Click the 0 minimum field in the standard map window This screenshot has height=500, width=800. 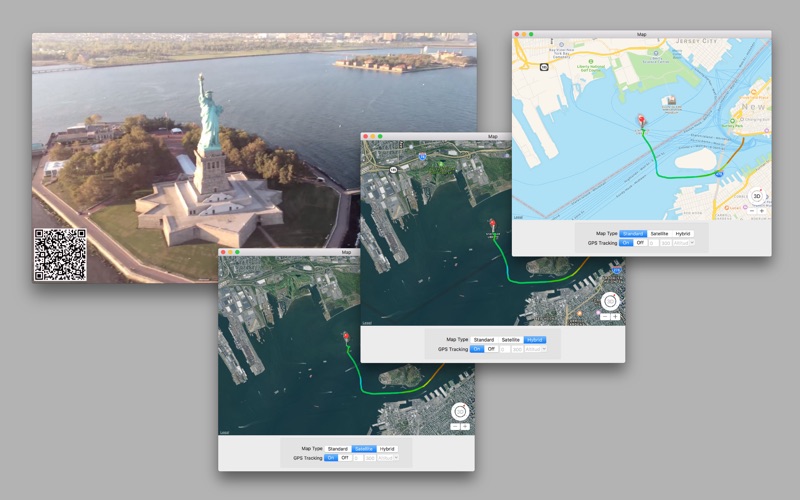654,243
